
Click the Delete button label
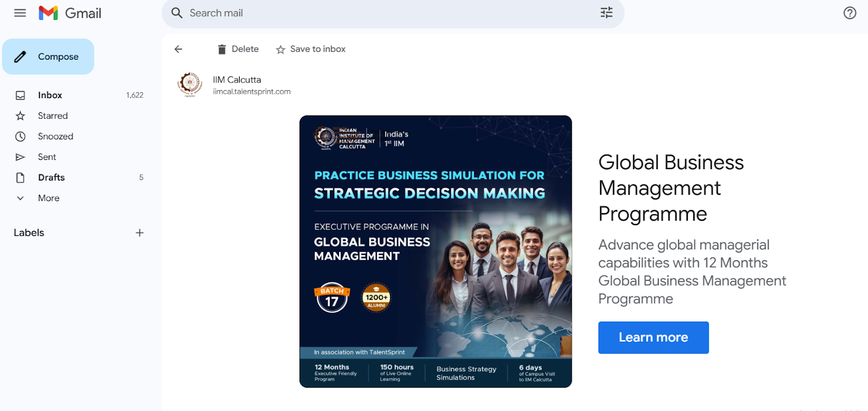tap(245, 49)
